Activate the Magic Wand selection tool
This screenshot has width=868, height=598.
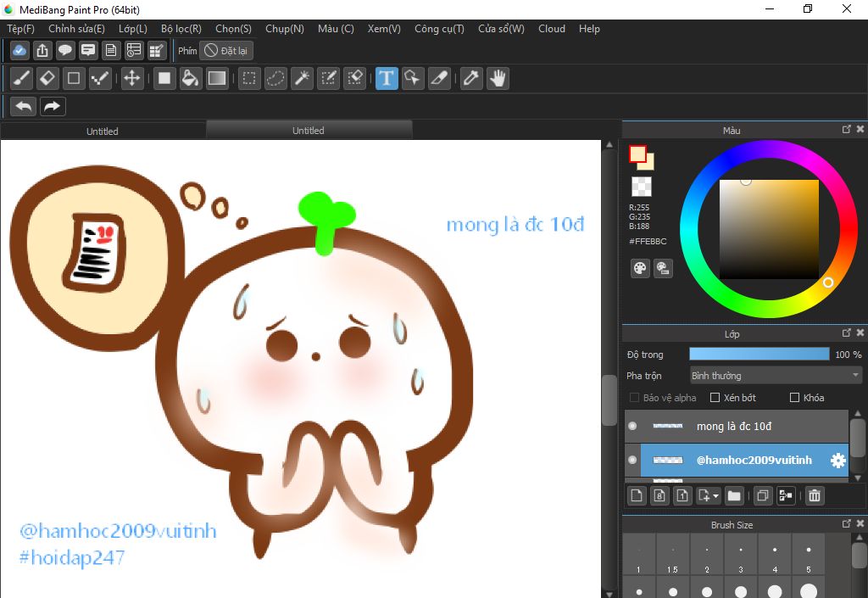point(301,79)
